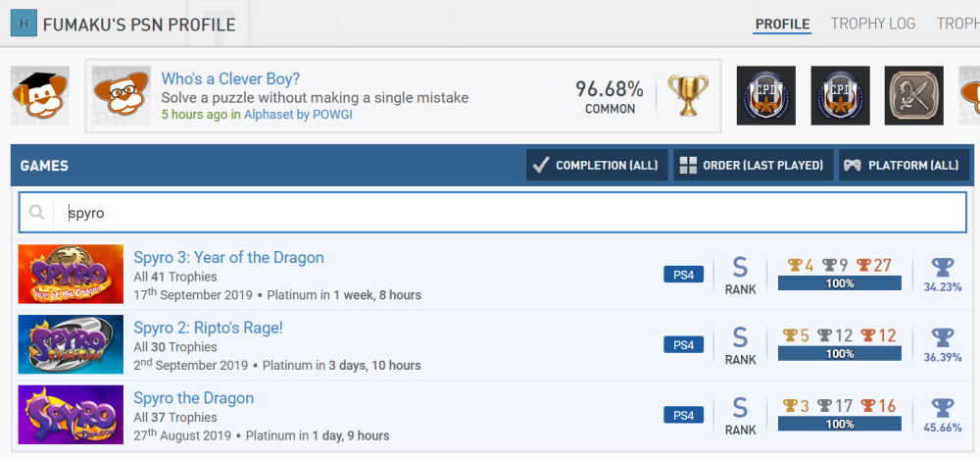Click the 100% progress bar for Spyro the Dragon

(839, 425)
